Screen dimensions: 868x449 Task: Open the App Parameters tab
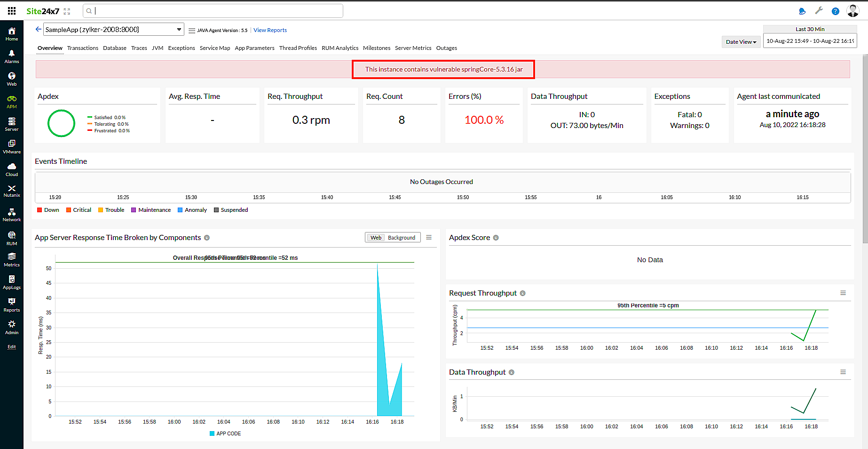pyautogui.click(x=254, y=48)
